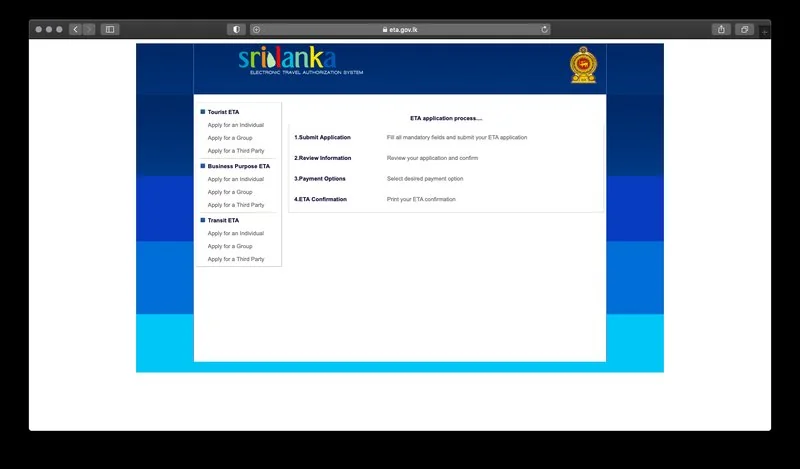Viewport: 800px width, 469px height.
Task: Select the Transit ETA menu heading
Action: 223,220
